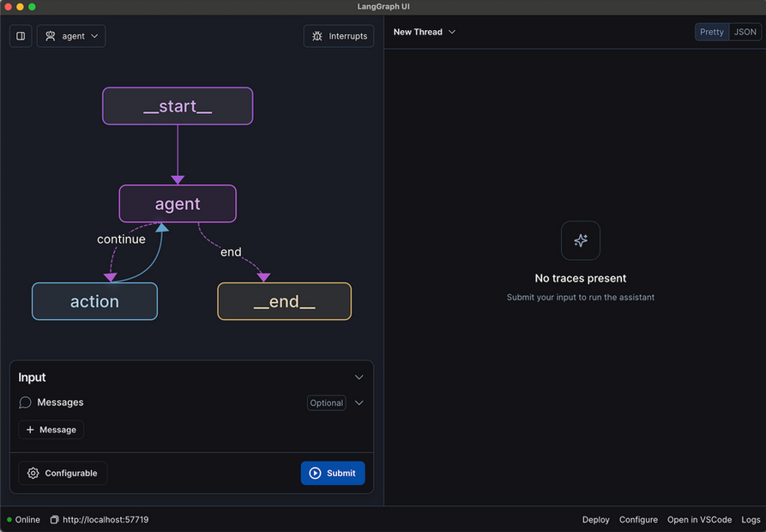Open the New Thread dropdown

(424, 33)
